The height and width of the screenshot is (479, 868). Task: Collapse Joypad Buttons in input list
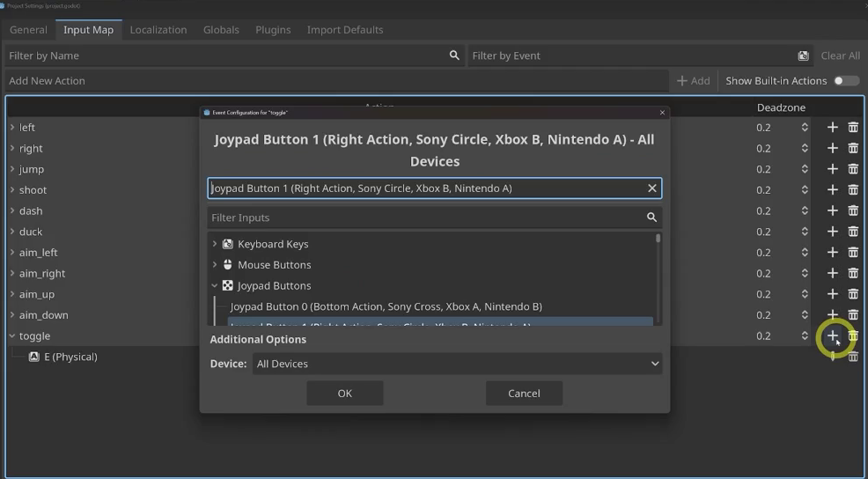pyautogui.click(x=215, y=286)
